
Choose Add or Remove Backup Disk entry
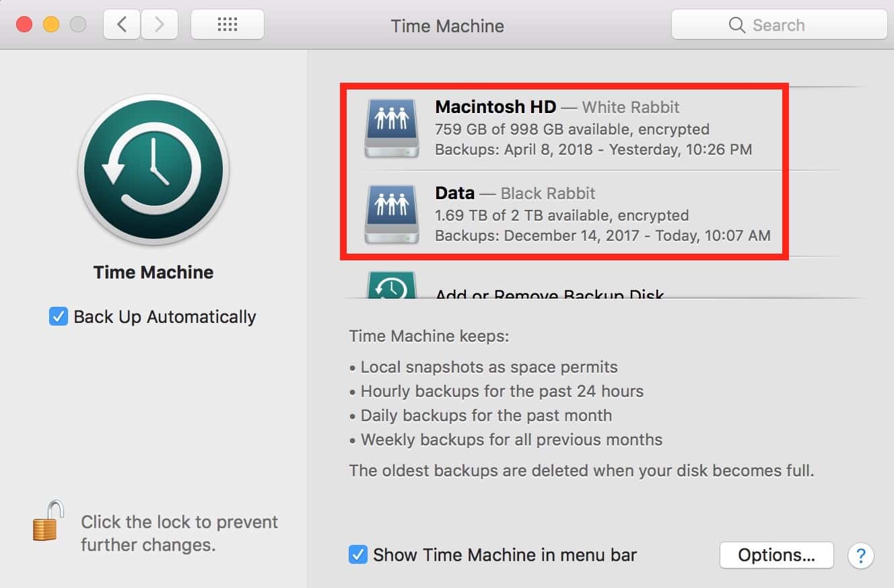click(x=549, y=293)
